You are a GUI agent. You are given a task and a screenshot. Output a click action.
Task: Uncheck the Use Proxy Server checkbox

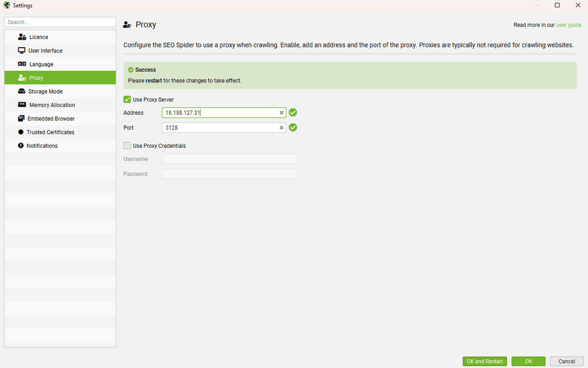tap(127, 99)
